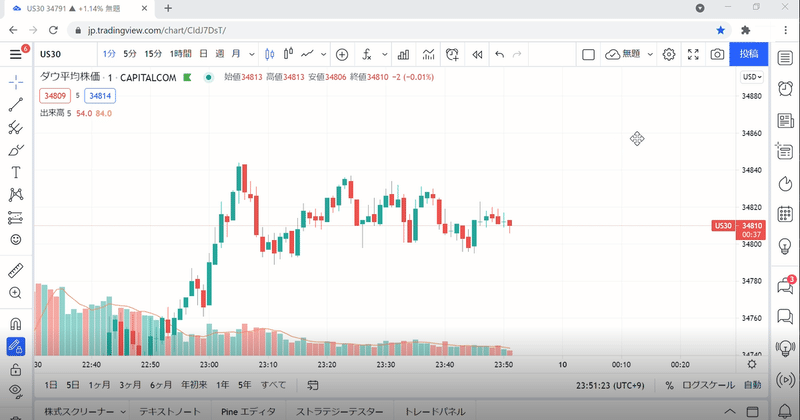Set the range to 1日
Screen dimensions: 800x420
point(51,385)
